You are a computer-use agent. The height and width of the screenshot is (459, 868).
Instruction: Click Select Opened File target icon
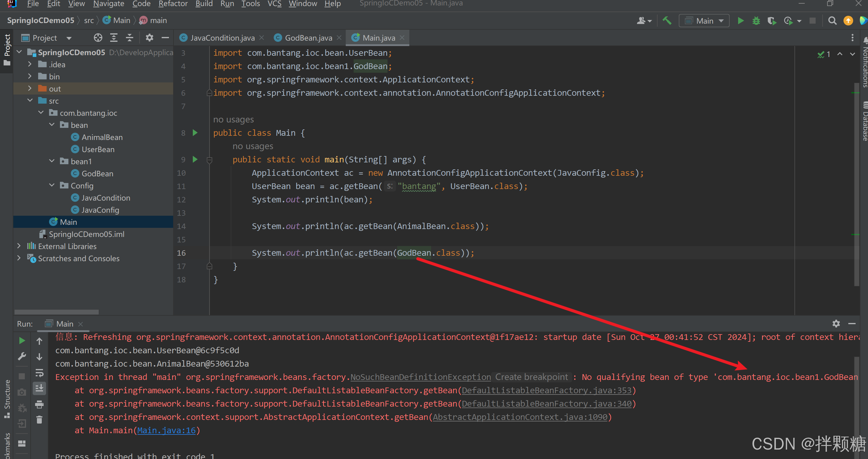98,38
